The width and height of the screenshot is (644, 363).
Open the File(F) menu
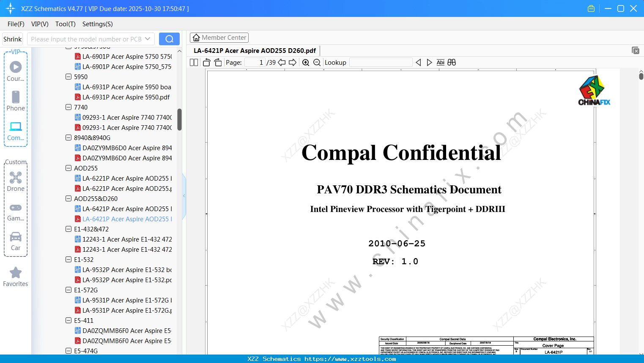16,24
